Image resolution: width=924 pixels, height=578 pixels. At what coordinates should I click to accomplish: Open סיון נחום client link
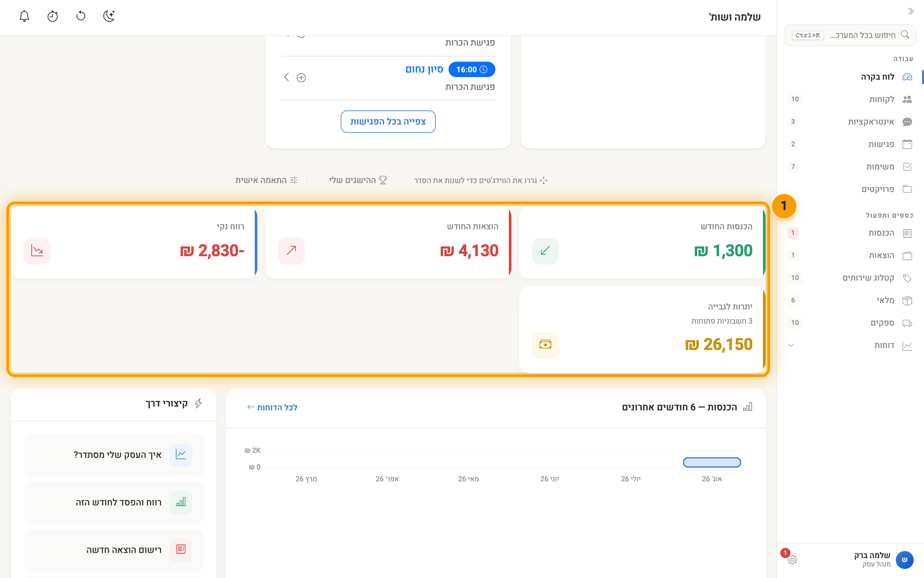424,70
